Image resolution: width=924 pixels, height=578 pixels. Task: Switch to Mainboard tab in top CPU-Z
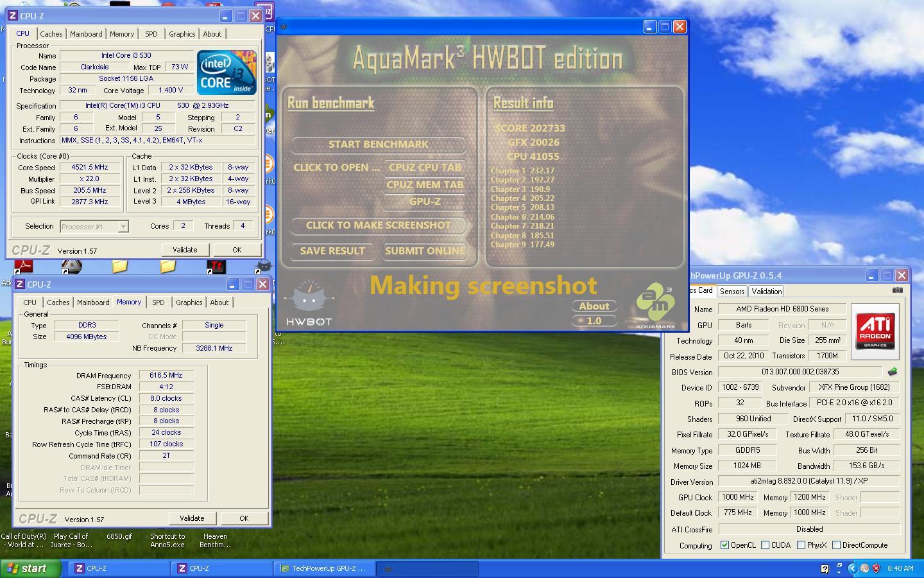coord(86,34)
